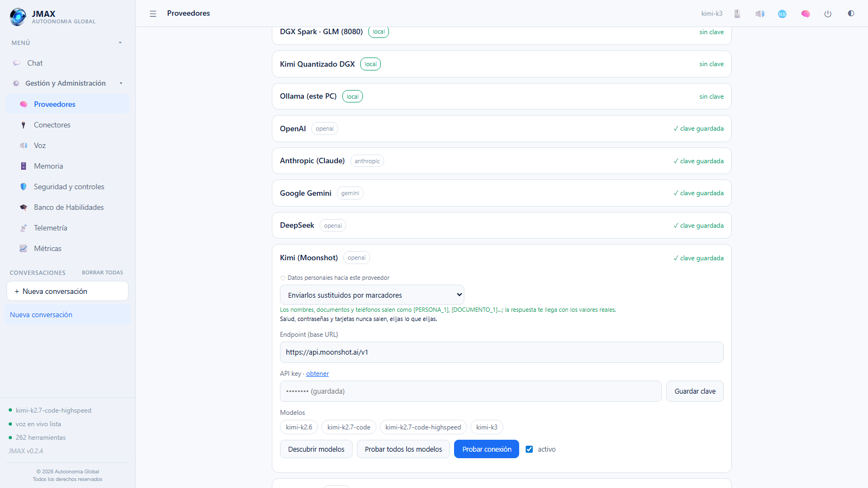Select the kimi-k2.6 model chip

(299, 427)
